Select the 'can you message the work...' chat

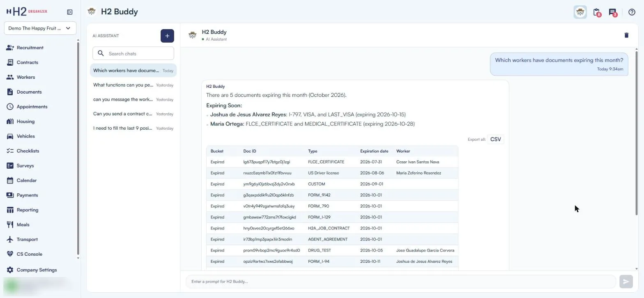point(133,99)
